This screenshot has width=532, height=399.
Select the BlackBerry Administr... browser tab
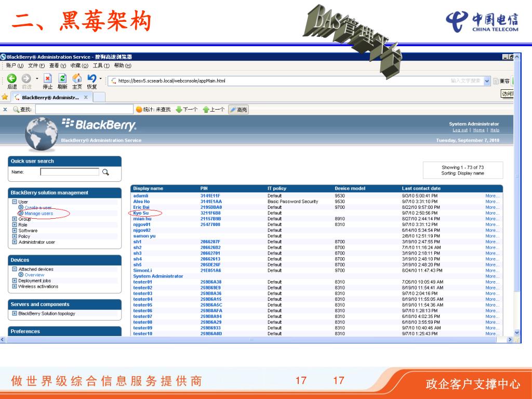[51, 97]
